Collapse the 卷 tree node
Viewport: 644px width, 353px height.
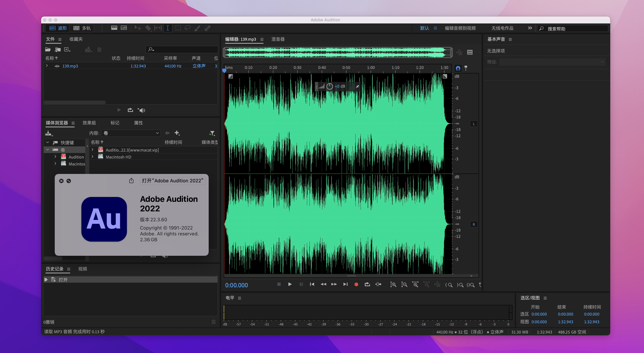pyautogui.click(x=48, y=150)
